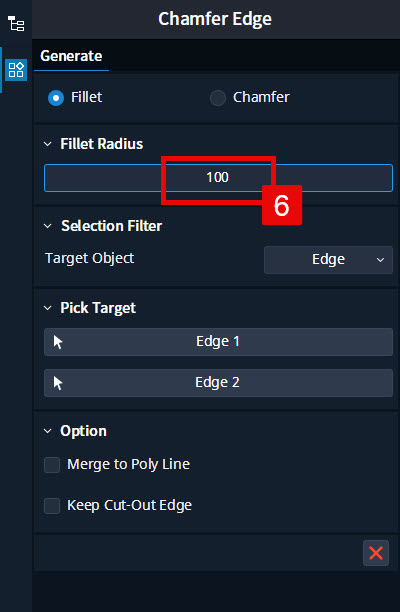Select the shapes tool panel icon
The image size is (400, 612).
click(16, 70)
